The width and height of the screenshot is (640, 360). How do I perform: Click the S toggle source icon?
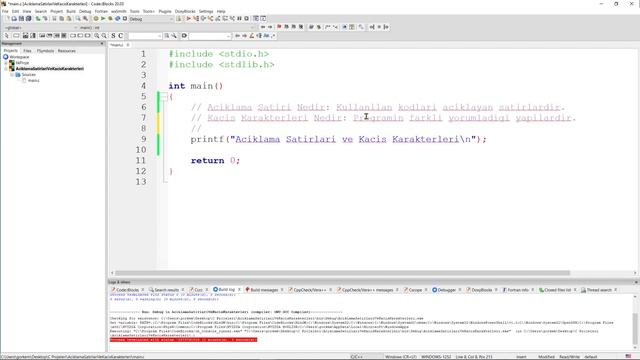[x=113, y=36]
